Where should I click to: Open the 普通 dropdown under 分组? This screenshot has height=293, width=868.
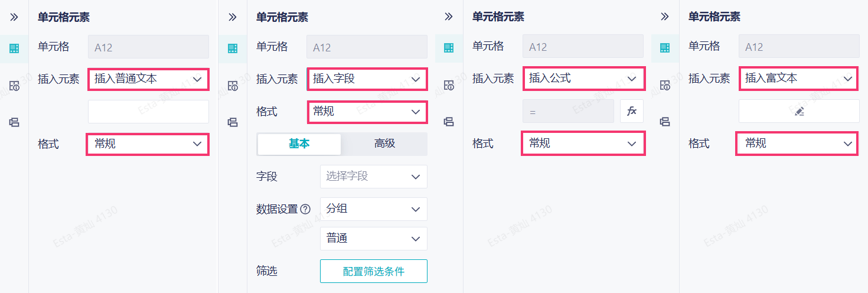pyautogui.click(x=373, y=239)
